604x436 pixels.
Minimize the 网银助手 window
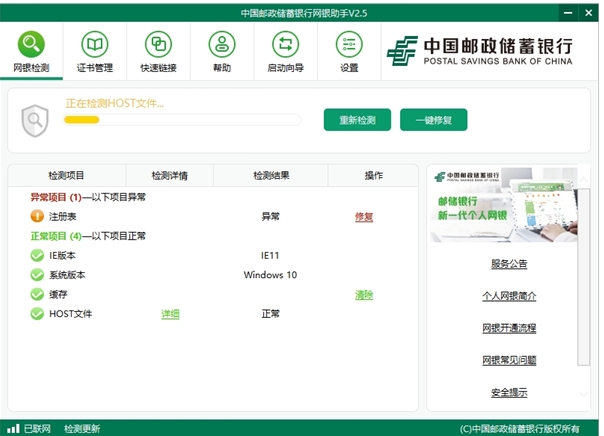(x=568, y=13)
